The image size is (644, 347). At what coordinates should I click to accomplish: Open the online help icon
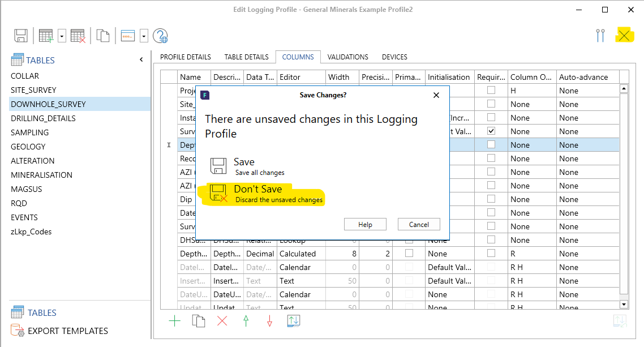click(x=160, y=36)
